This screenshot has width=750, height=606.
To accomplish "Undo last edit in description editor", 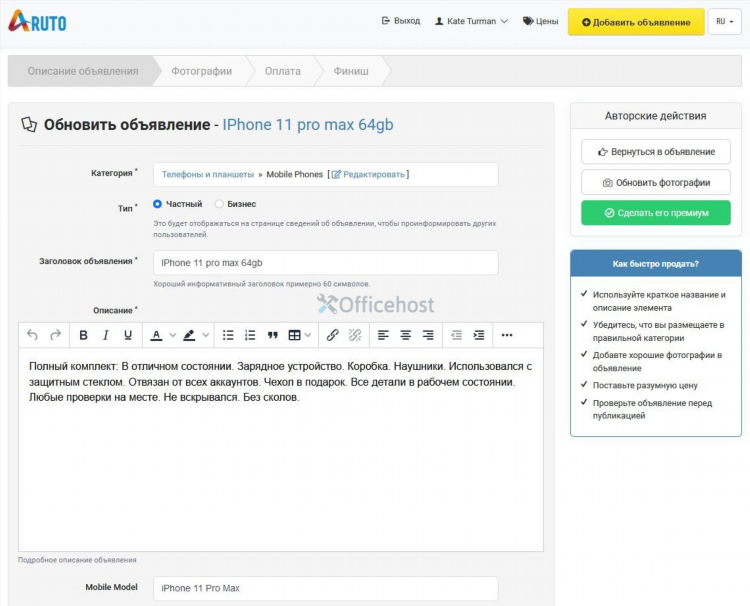I will tap(32, 335).
